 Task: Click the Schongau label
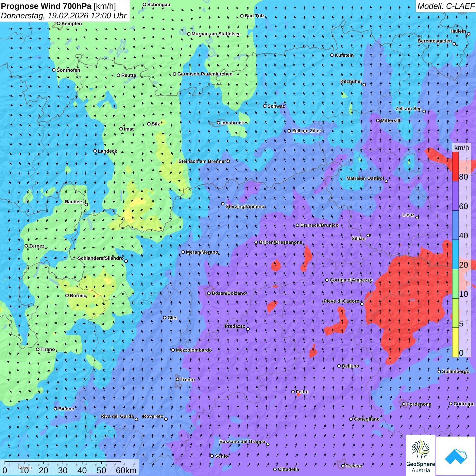[159, 4]
